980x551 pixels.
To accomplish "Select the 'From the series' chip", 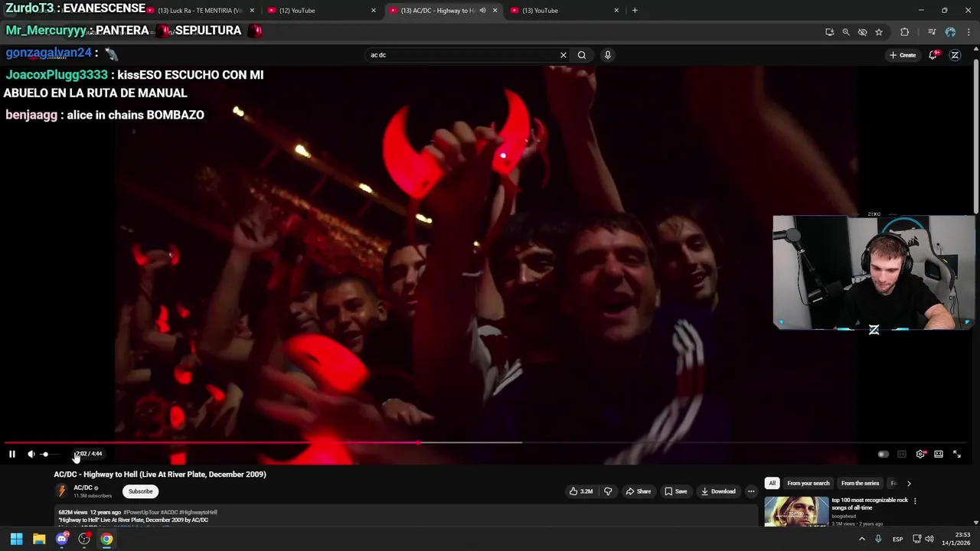I will (860, 484).
